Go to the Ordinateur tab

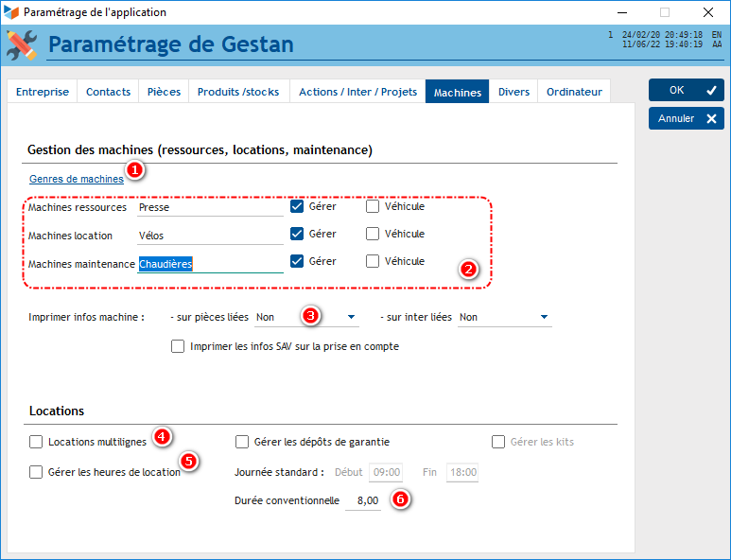click(x=574, y=92)
